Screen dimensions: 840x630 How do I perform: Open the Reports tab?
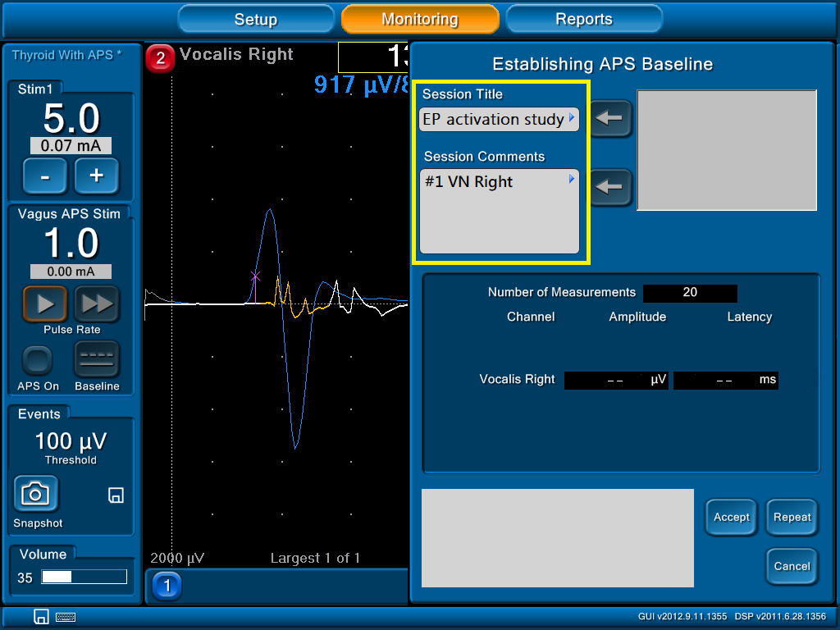coord(584,19)
